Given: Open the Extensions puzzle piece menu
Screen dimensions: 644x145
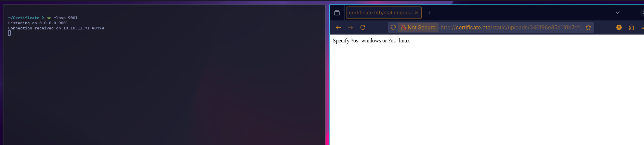Looking at the screenshot, I should tap(631, 27).
